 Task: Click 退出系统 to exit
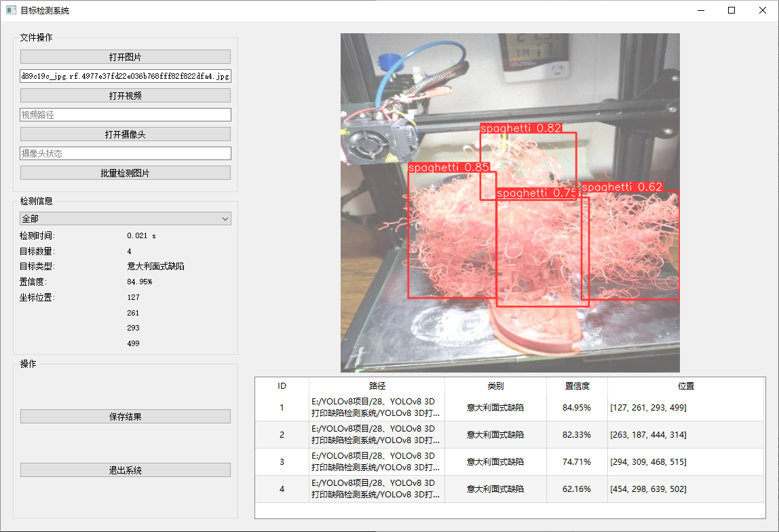coord(125,470)
